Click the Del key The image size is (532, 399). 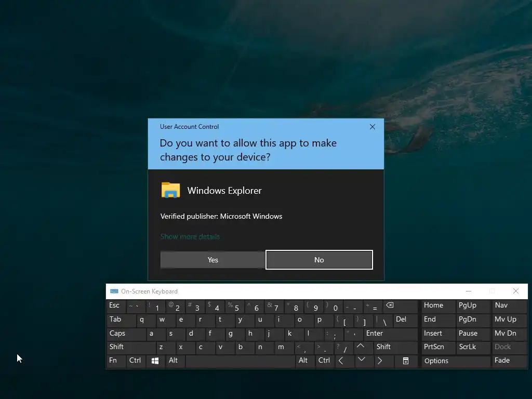[405, 320]
